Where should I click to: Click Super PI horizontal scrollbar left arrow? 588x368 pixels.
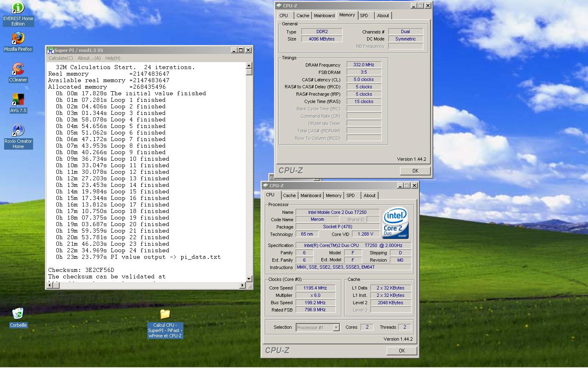(50, 285)
